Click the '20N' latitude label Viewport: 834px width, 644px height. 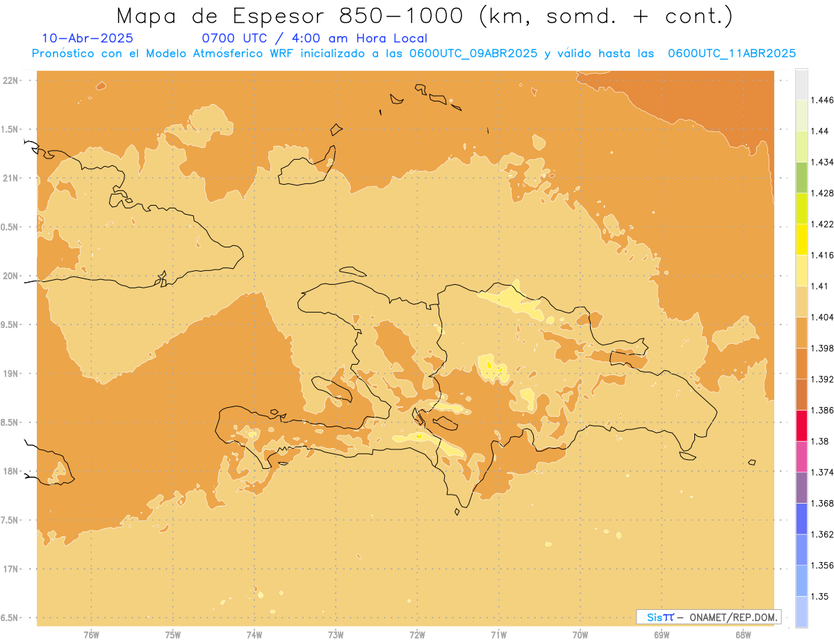[11, 276]
